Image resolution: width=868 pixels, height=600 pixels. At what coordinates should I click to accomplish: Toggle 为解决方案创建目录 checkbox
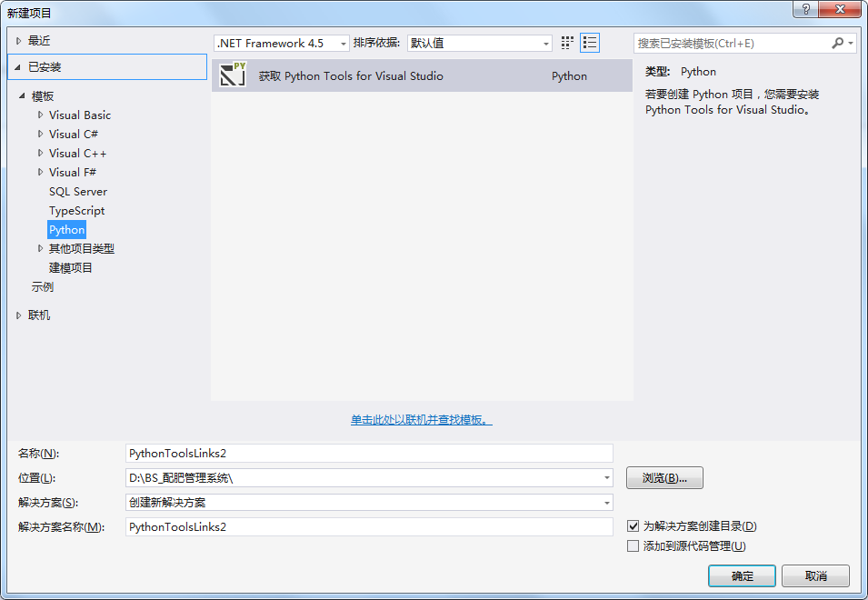[x=633, y=525]
